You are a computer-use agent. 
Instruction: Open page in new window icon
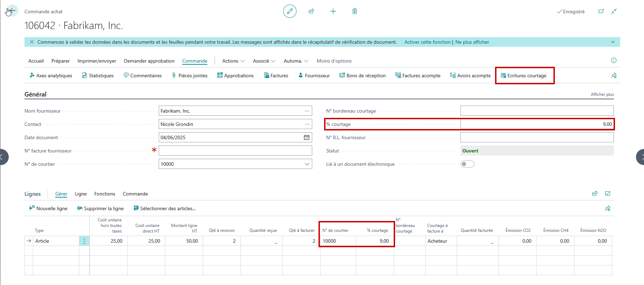pos(601,11)
